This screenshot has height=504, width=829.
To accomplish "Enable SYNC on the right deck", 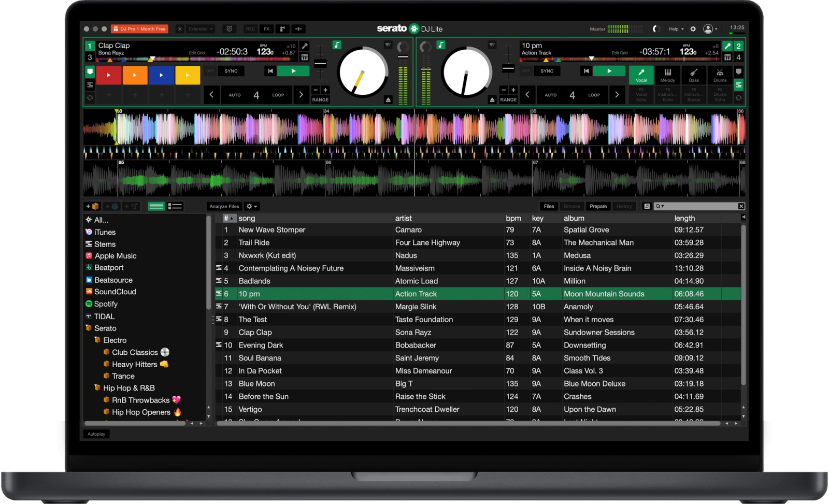I will tap(547, 71).
